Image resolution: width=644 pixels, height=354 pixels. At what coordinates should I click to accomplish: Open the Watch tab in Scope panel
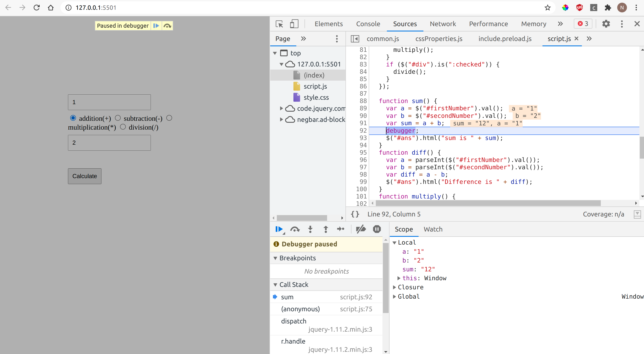tap(433, 229)
